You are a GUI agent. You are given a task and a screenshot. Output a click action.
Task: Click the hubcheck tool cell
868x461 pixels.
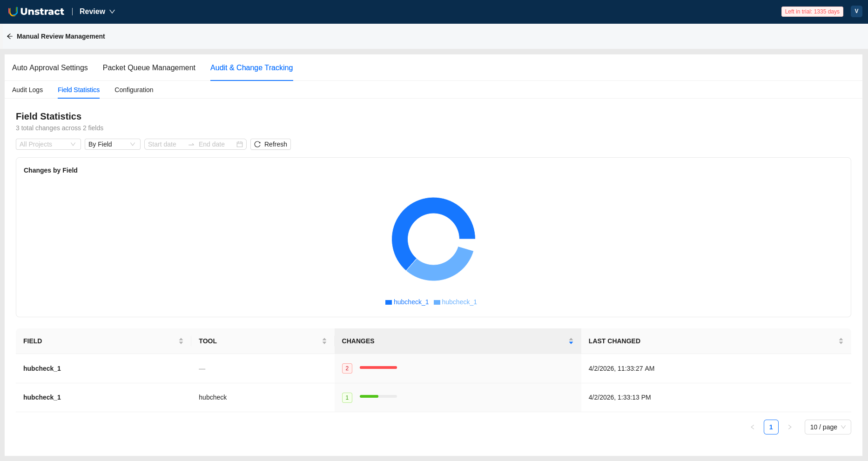coord(213,397)
